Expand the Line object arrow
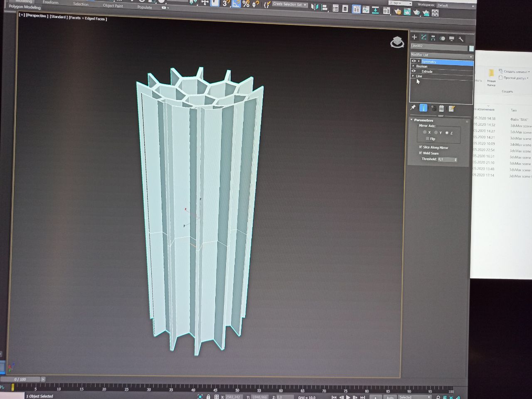The width and height of the screenshot is (532, 399). [x=413, y=76]
